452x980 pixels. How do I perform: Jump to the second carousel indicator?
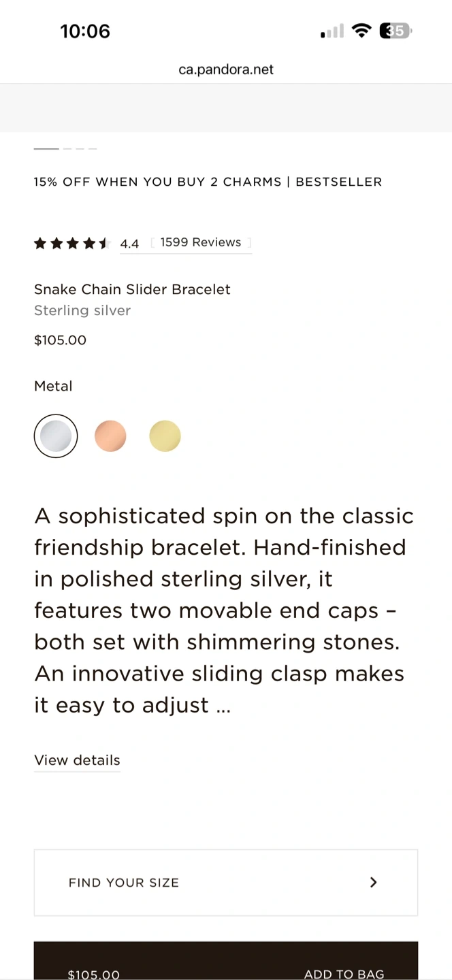tap(67, 148)
